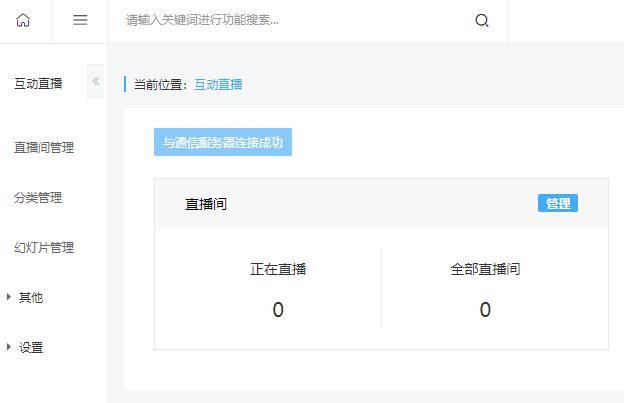Focus the keyword function search field
This screenshot has width=624, height=403.
coord(294,20)
